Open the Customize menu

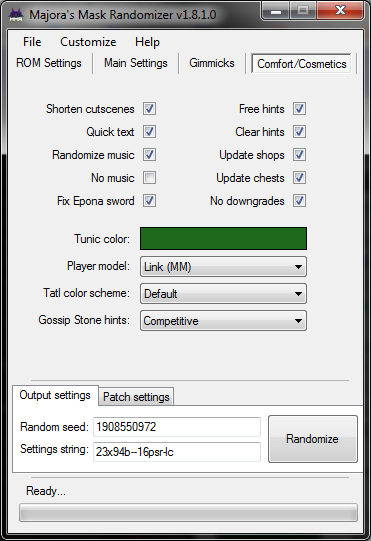point(88,42)
